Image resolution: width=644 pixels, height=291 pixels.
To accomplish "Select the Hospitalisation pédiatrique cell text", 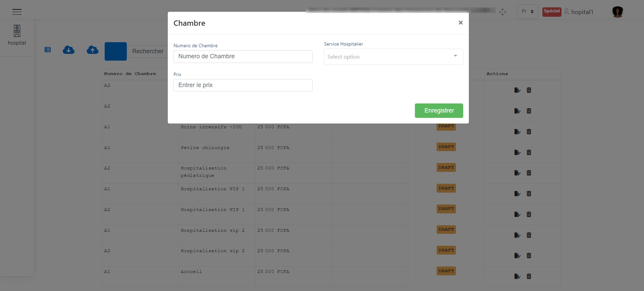I will pos(204,172).
